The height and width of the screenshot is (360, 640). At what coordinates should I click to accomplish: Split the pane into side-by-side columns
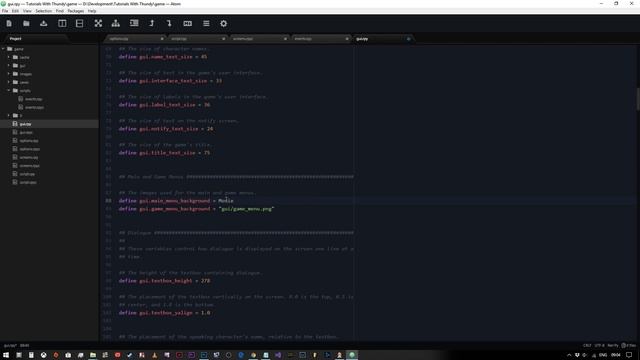coord(62,24)
